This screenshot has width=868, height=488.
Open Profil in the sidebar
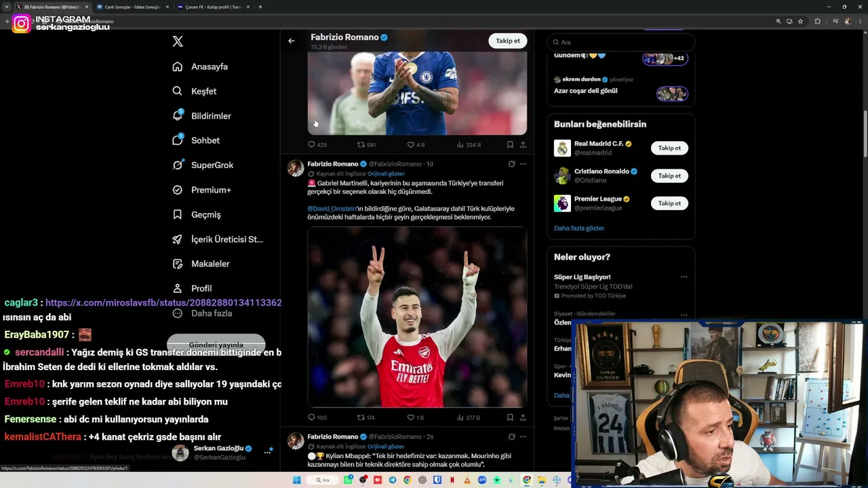coord(192,288)
